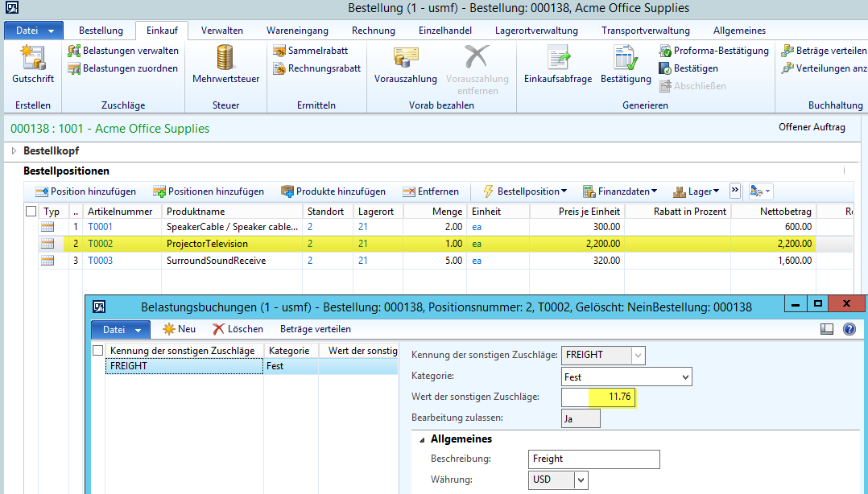Tick the checkbox in Zuschläge list header
The image size is (868, 494).
pos(98,351)
